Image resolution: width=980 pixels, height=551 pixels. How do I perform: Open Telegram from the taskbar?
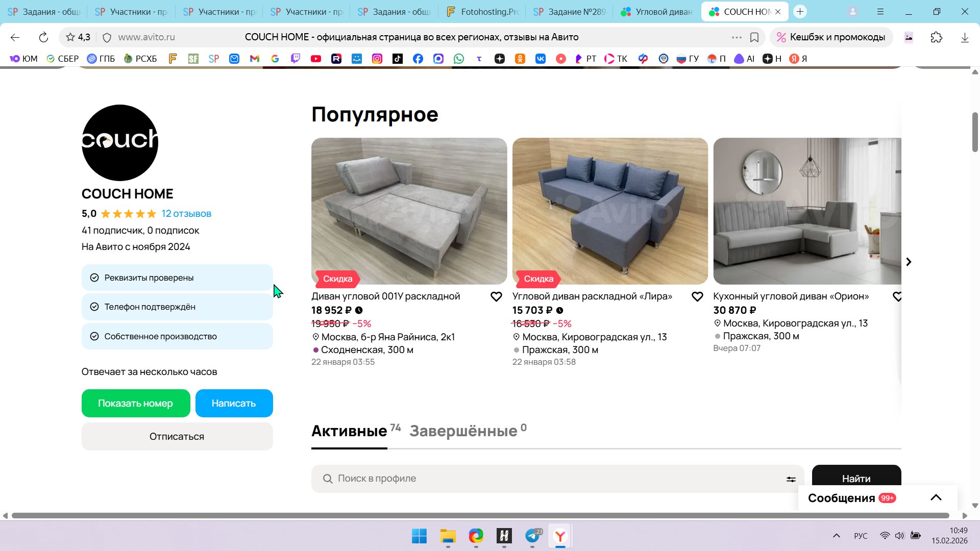pos(532,536)
